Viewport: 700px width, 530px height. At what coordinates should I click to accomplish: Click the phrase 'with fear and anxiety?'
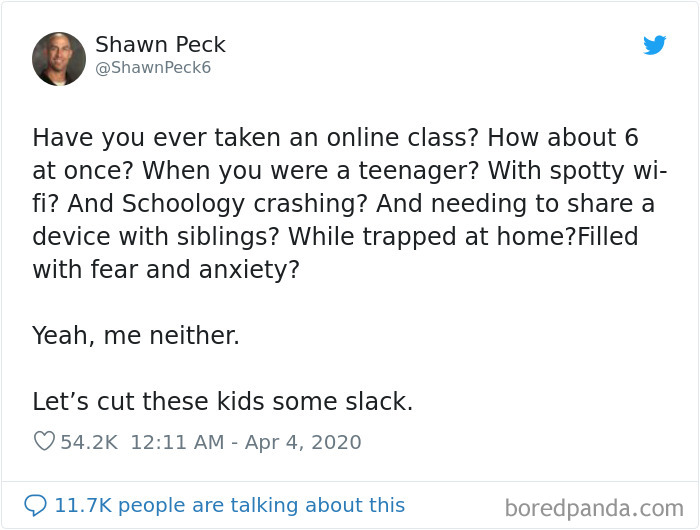[x=166, y=270]
